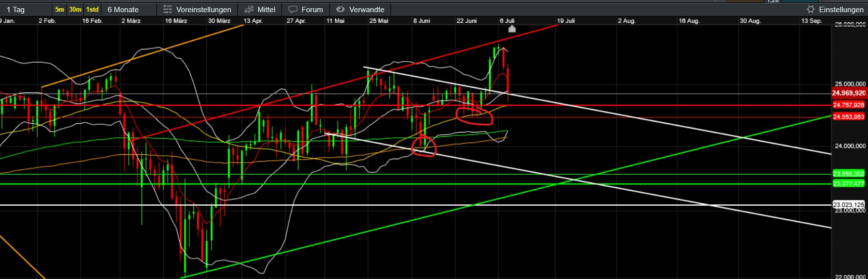Click the 2 Feb. date label
Image resolution: width=868 pixels, height=279 pixels.
[47, 21]
